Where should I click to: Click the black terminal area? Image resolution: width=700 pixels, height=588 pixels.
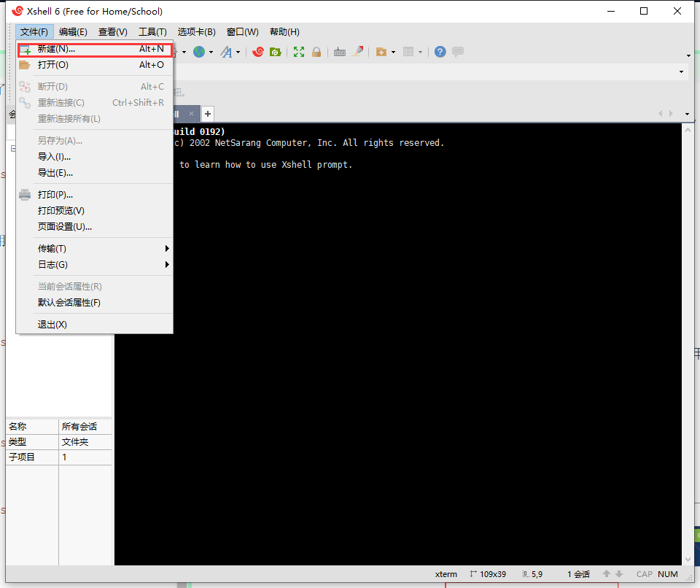[x=398, y=344]
